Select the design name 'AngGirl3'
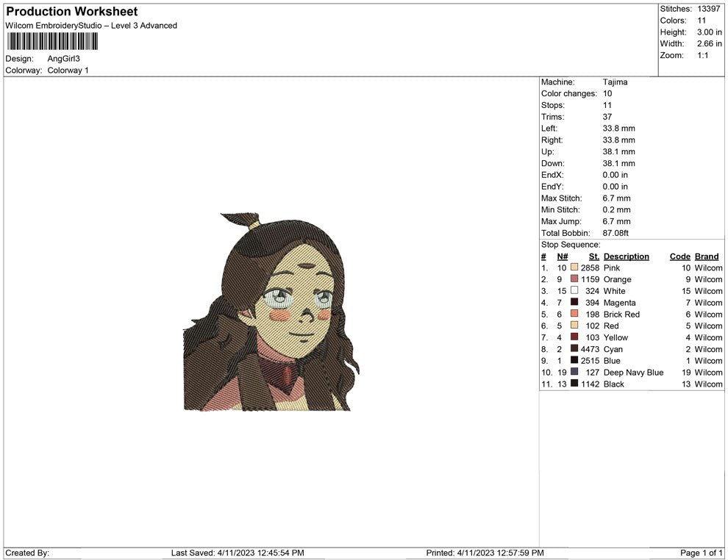 (x=63, y=59)
